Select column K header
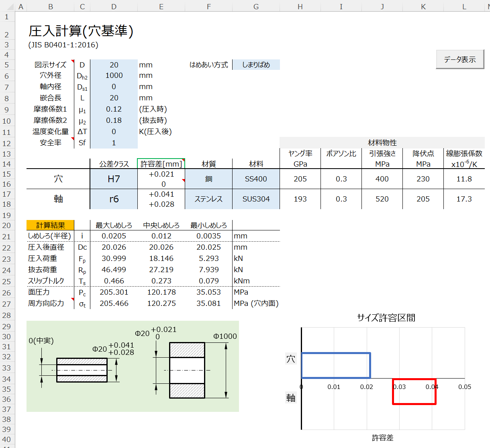The image size is (490, 448). 423,6
